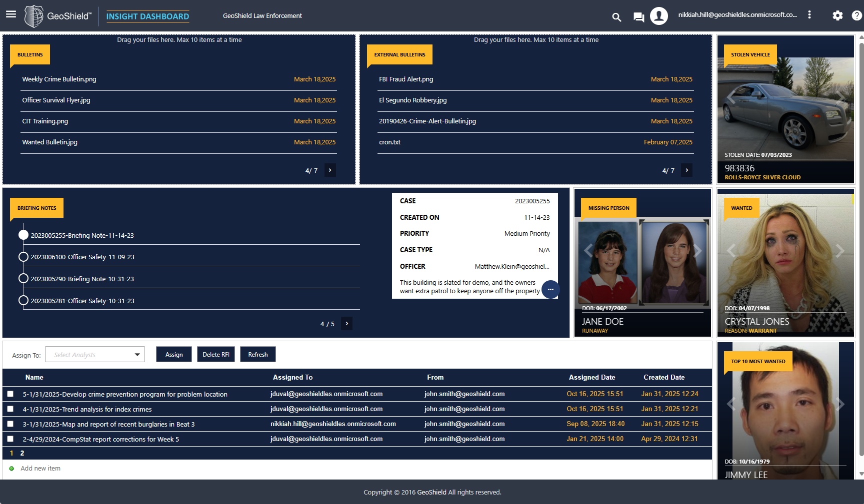Click the help question mark icon
The width and height of the screenshot is (864, 504).
pos(856,15)
